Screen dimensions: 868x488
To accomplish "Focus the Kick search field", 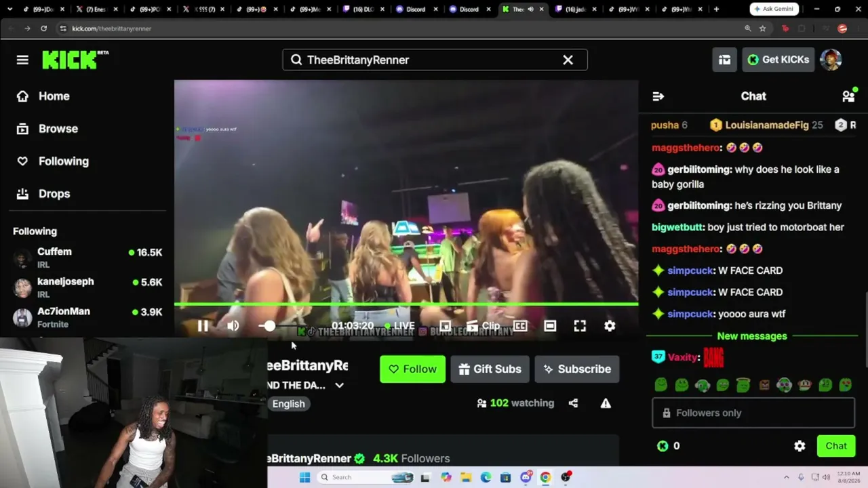I will pos(435,60).
